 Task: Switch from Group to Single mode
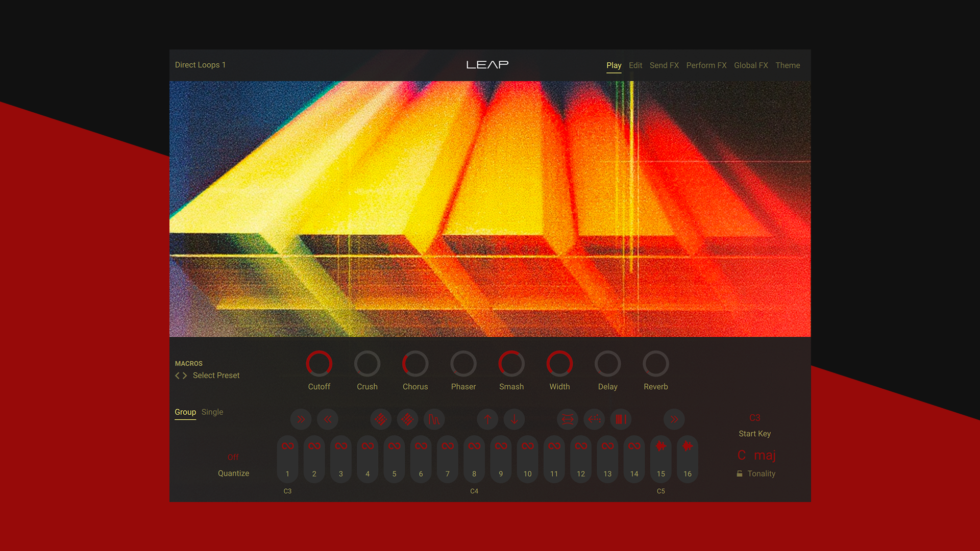(212, 412)
